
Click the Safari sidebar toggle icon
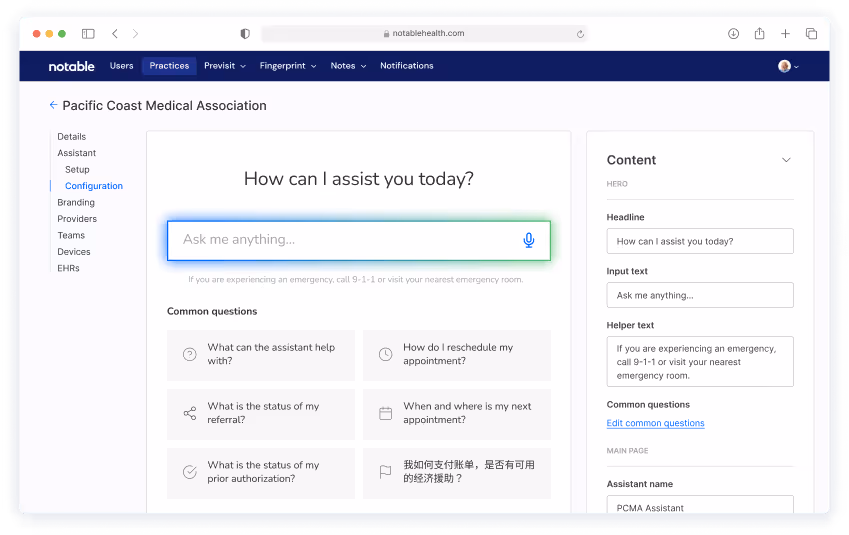coord(88,34)
